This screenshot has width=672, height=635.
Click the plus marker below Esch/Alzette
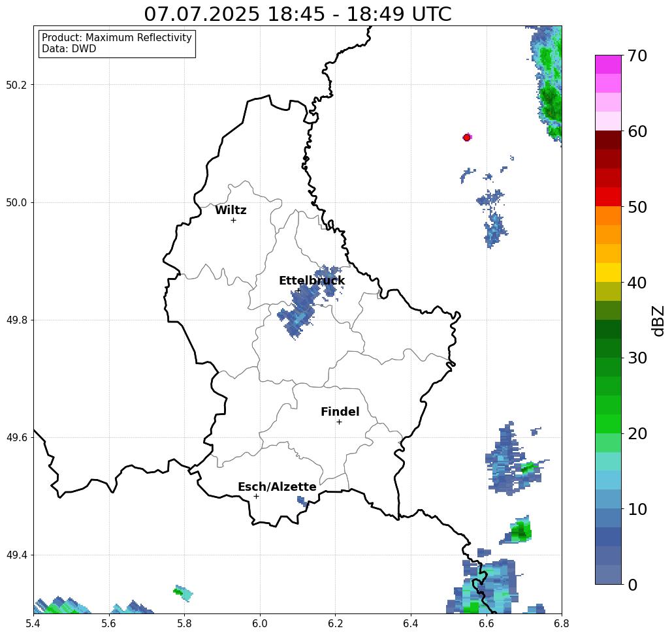click(256, 496)
